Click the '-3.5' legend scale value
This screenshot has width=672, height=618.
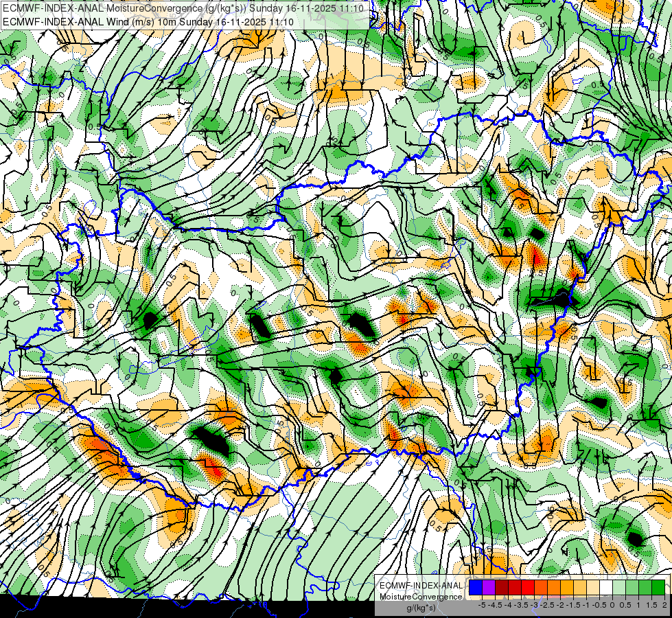[x=521, y=605]
